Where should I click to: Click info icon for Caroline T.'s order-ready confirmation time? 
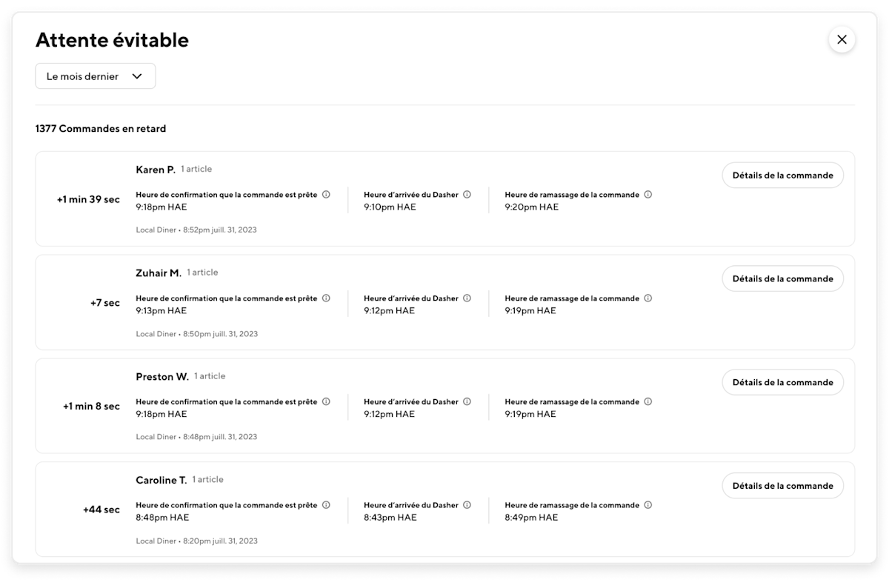[326, 505]
